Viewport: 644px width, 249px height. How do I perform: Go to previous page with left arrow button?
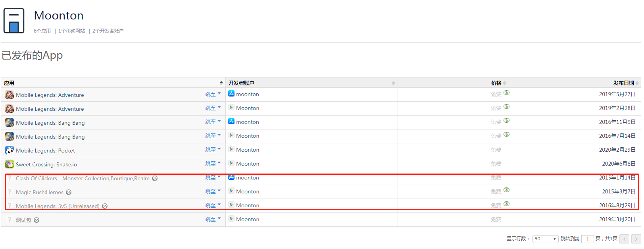coord(625,239)
